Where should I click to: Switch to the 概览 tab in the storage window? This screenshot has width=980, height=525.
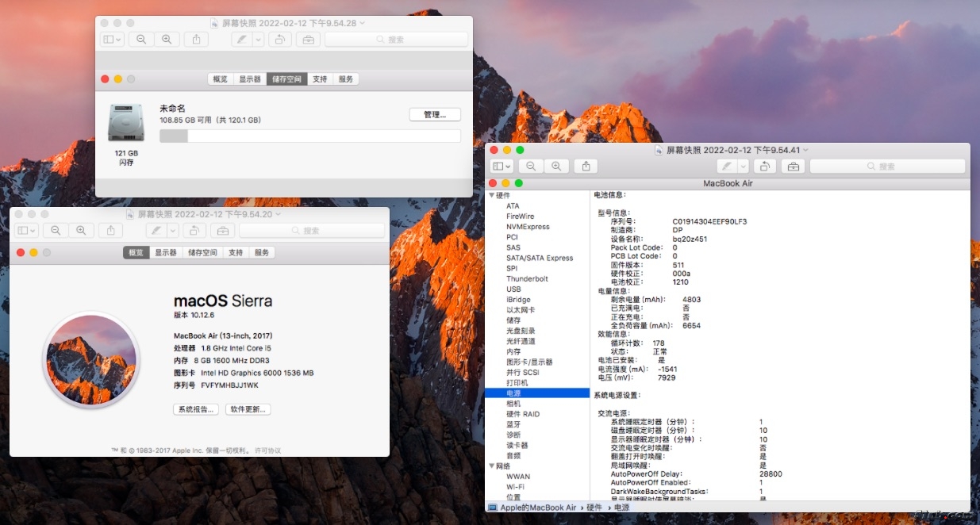pyautogui.click(x=220, y=79)
